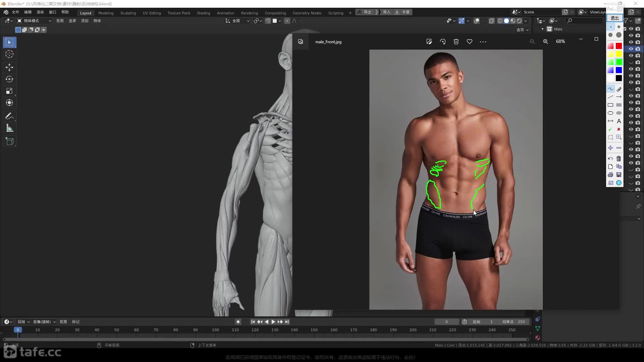Select the eraser tool in annotation palette

(x=619, y=89)
